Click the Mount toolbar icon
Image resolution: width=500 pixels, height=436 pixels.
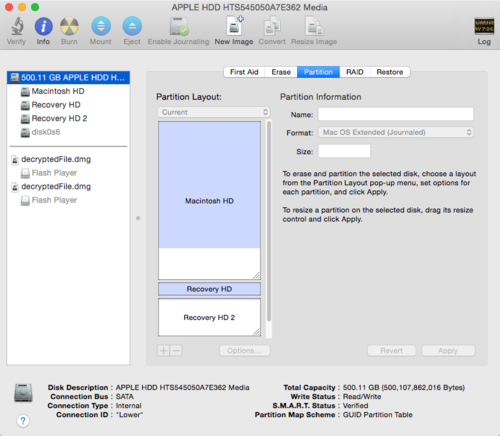pyautogui.click(x=101, y=26)
